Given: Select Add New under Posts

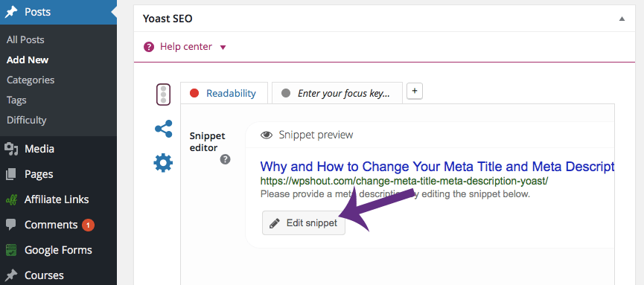Looking at the screenshot, I should (28, 60).
